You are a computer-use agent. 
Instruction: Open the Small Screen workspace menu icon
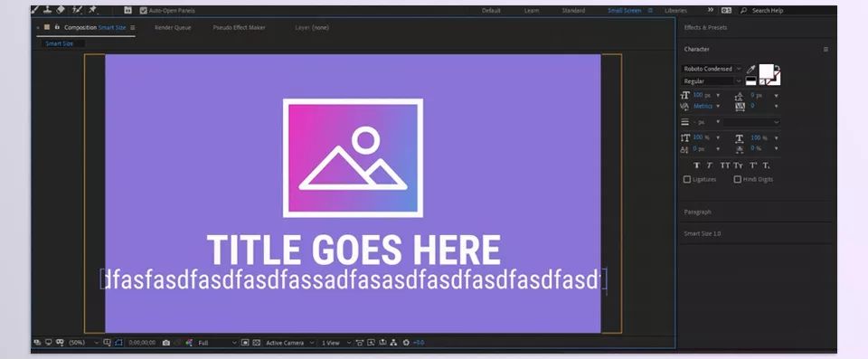[x=650, y=11]
